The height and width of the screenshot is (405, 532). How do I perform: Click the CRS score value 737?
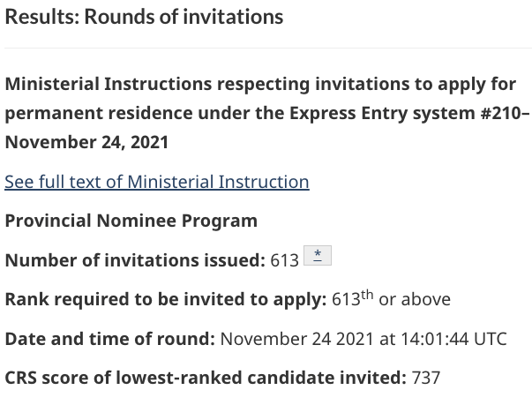pos(426,378)
